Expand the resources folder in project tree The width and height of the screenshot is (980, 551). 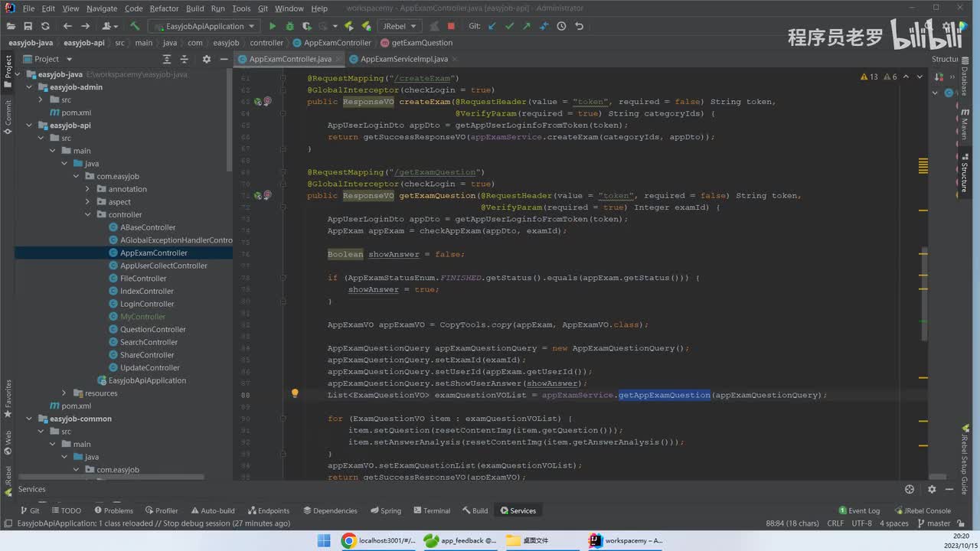[65, 393]
